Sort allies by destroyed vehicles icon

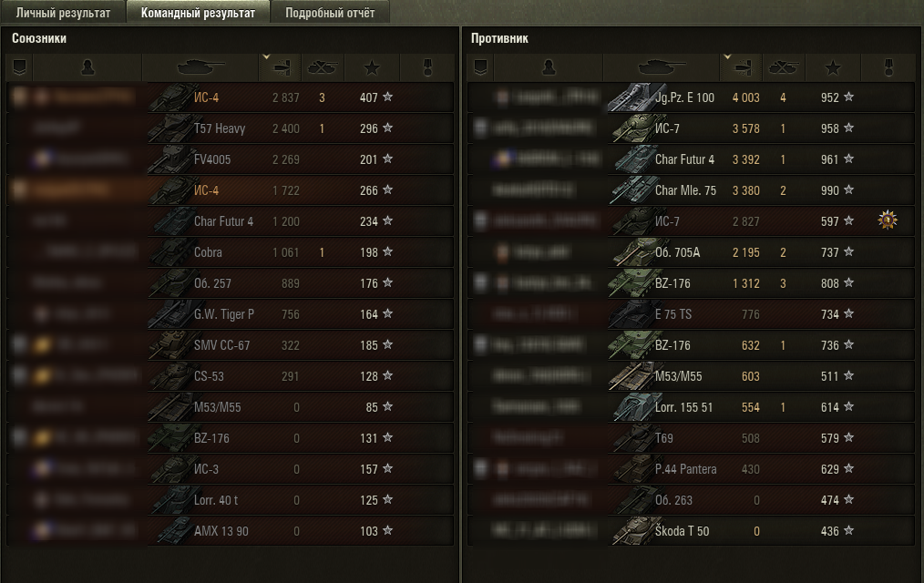click(x=323, y=67)
